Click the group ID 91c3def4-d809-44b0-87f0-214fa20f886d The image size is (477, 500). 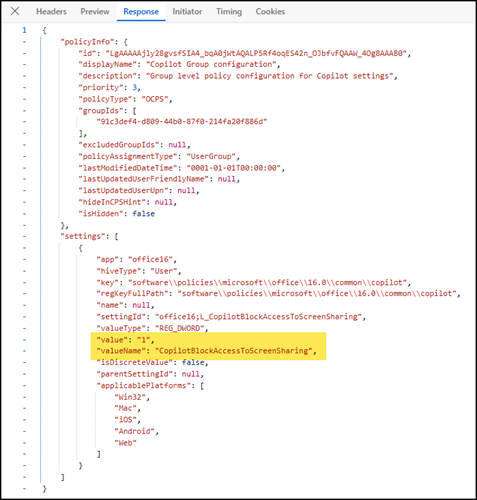[182, 122]
